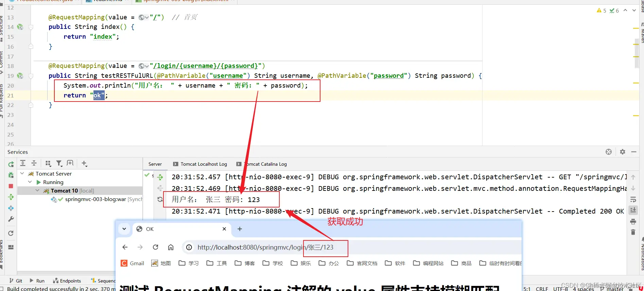This screenshot has width=644, height=291.
Task: Open the server configuration wrench icon
Action: click(11, 219)
